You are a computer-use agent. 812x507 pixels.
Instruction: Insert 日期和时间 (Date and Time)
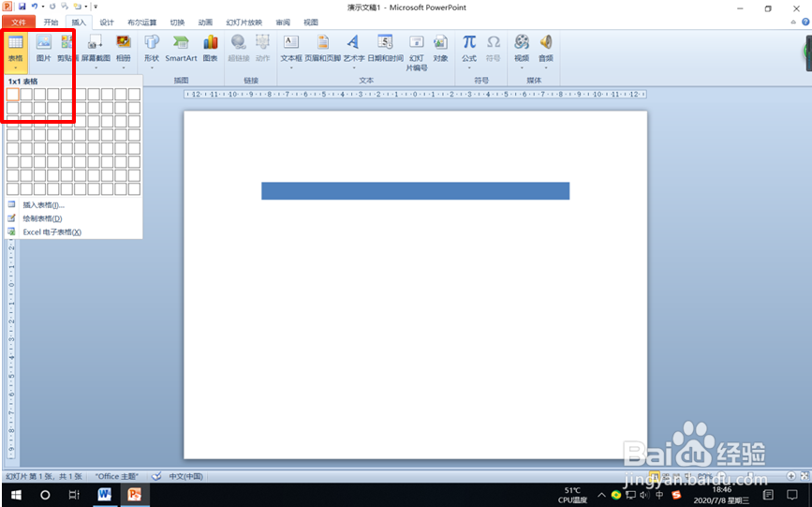385,48
